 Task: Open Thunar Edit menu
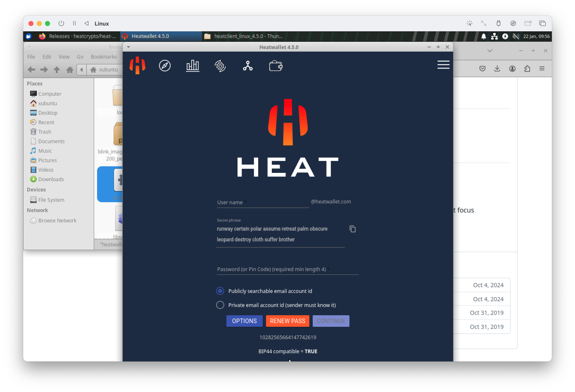(x=47, y=57)
